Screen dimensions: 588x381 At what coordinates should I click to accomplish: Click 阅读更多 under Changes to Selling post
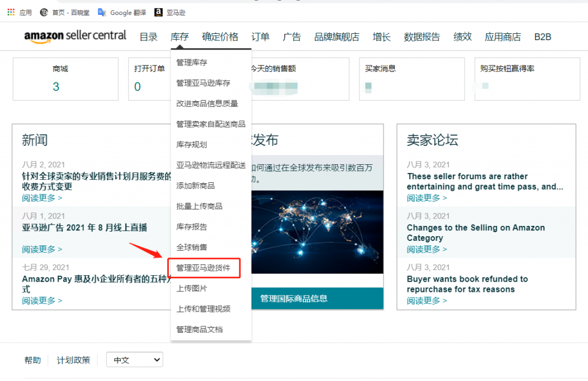(427, 249)
